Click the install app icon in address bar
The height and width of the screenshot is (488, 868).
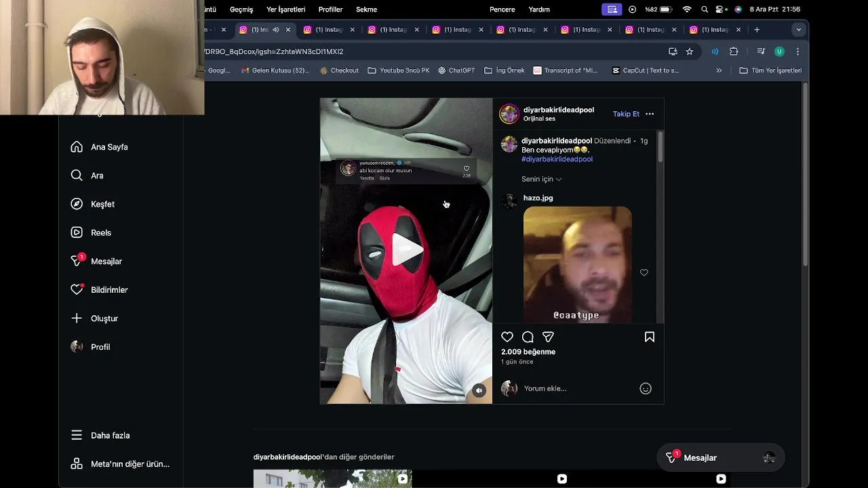click(x=673, y=52)
